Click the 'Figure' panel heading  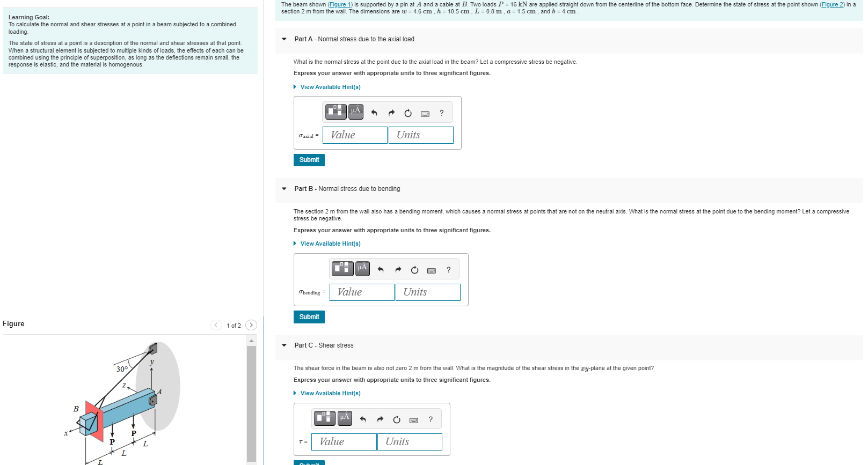(x=13, y=323)
